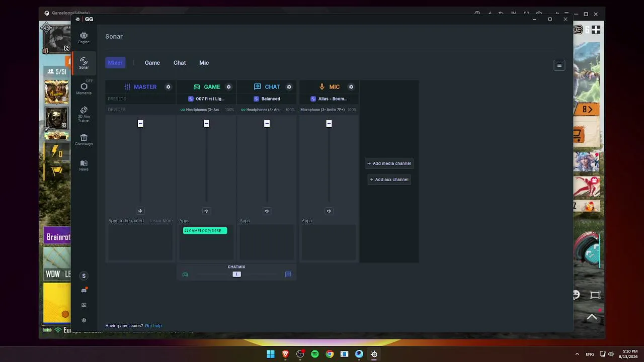The width and height of the screenshot is (644, 362).
Task: Click the MASTER mixer sliders icon
Action: [127, 87]
